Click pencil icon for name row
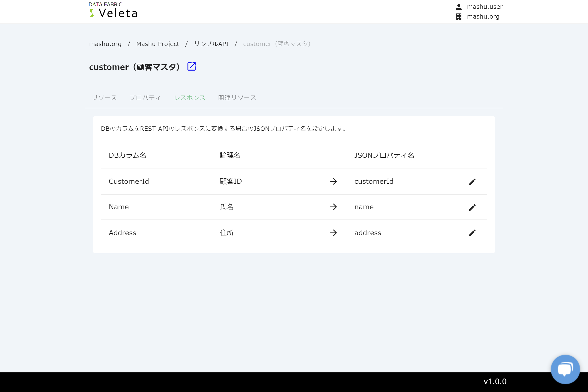The width and height of the screenshot is (588, 392). click(472, 207)
